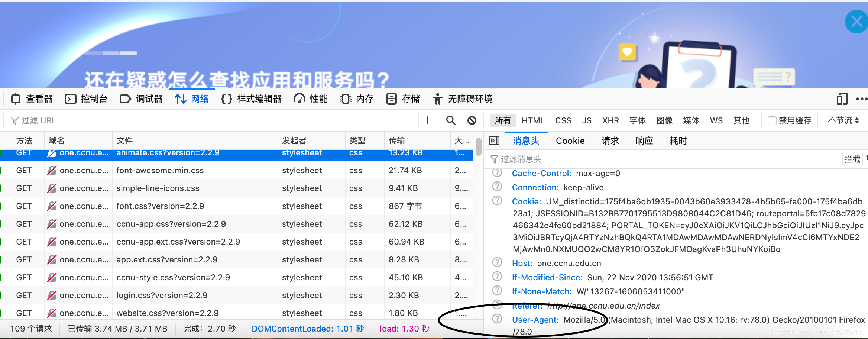Open the Cookie details tab
This screenshot has width=868, height=339.
pyautogui.click(x=570, y=141)
